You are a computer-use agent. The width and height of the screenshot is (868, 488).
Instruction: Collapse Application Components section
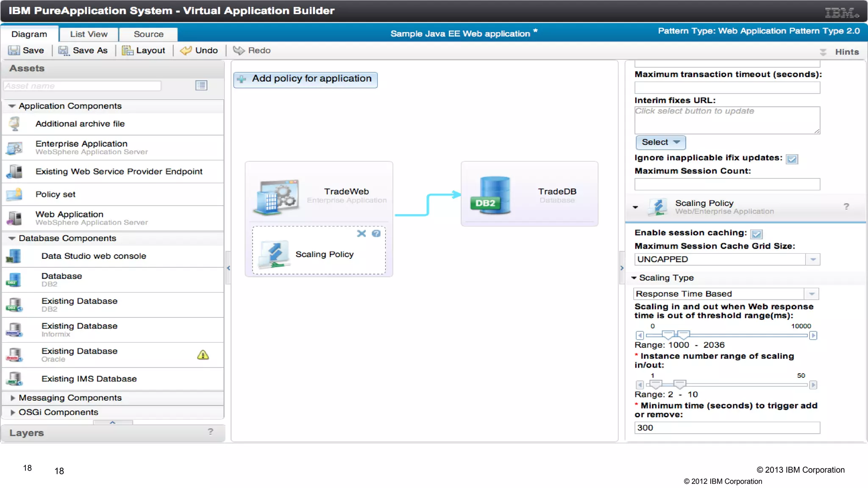tap(12, 106)
